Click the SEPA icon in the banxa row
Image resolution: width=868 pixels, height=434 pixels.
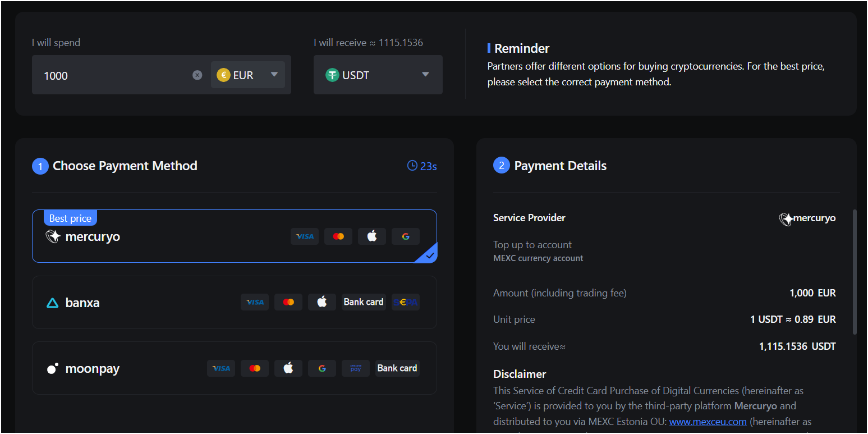[406, 302]
